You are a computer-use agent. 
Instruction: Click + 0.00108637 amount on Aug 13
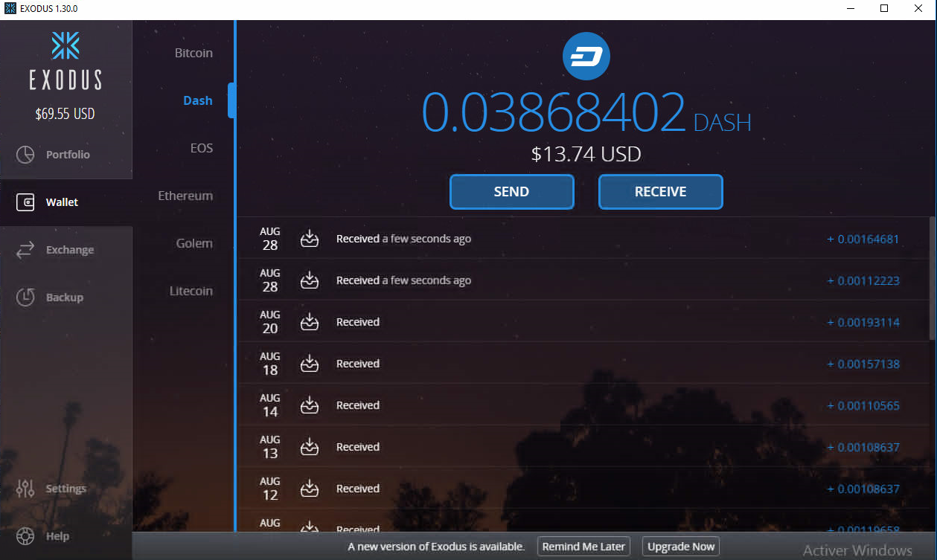pos(863,448)
